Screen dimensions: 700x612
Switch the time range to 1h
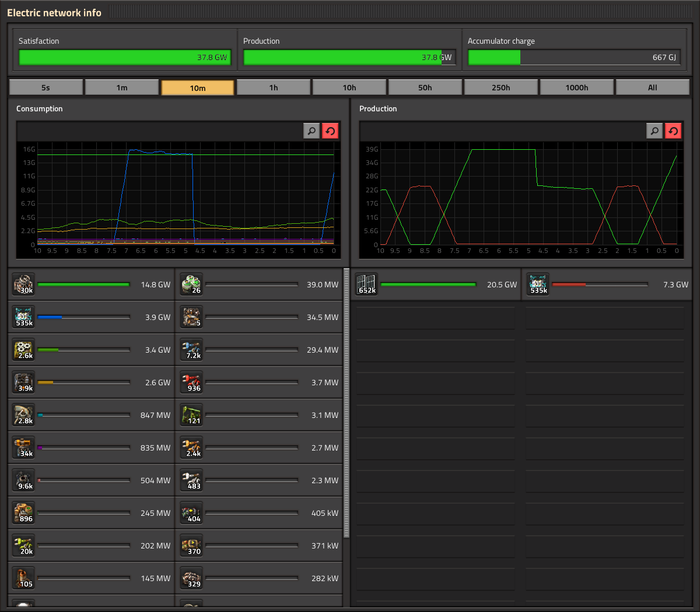(x=274, y=87)
